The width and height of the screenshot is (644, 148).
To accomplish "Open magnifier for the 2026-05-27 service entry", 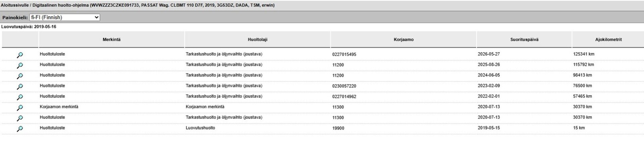I will (x=20, y=55).
